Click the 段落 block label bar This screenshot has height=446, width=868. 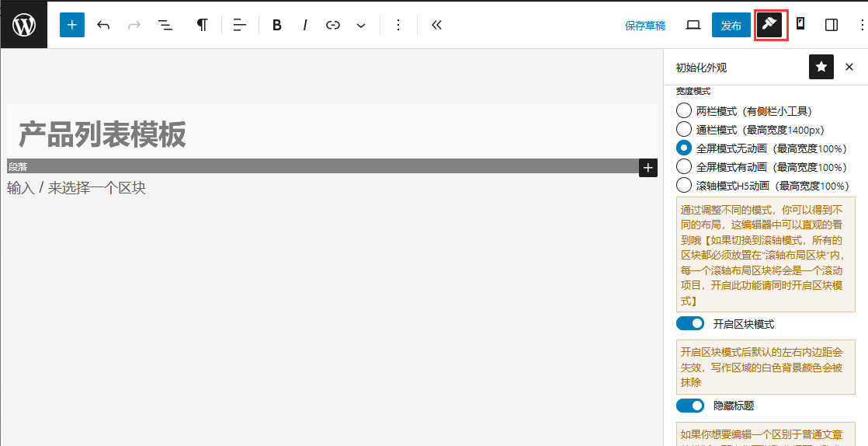(x=323, y=166)
